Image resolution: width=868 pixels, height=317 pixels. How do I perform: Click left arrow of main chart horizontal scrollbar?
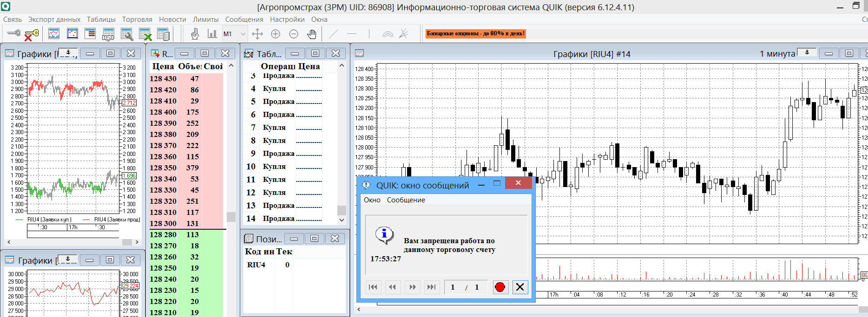(x=358, y=309)
